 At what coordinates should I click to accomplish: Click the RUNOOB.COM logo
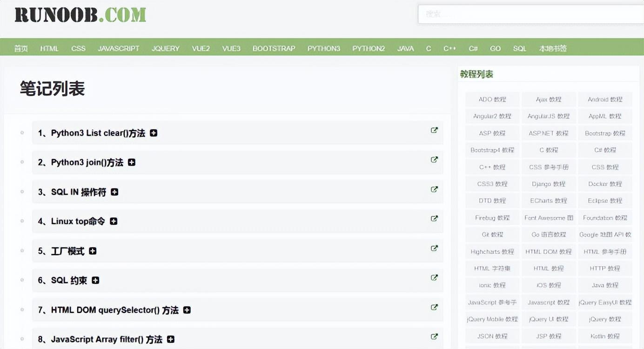pyautogui.click(x=80, y=15)
